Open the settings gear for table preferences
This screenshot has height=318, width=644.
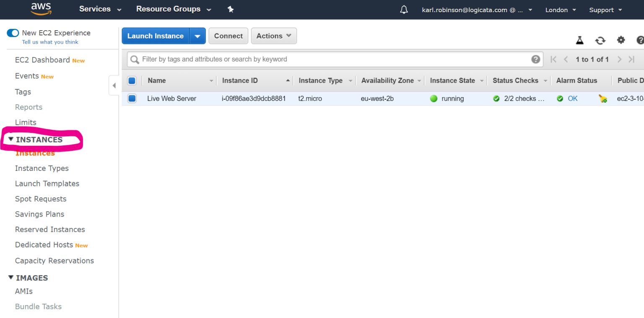pos(621,40)
